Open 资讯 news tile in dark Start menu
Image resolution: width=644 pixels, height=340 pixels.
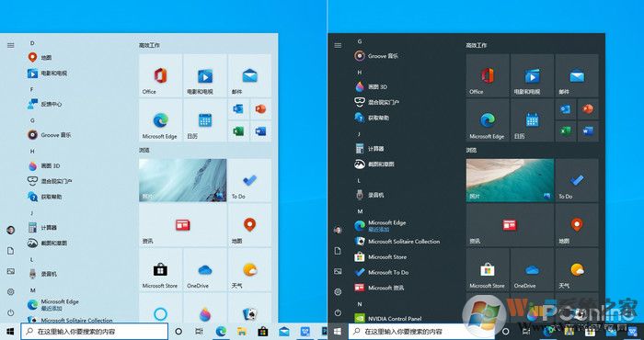pyautogui.click(x=510, y=225)
